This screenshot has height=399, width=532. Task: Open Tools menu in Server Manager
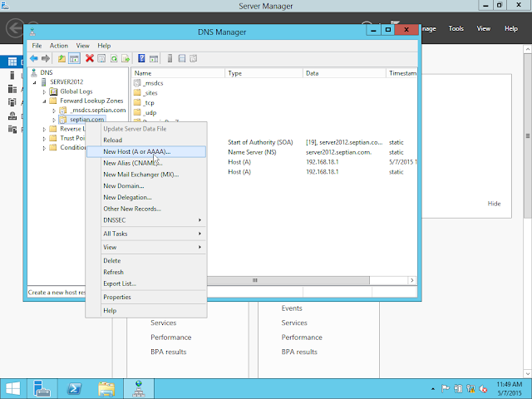[456, 28]
